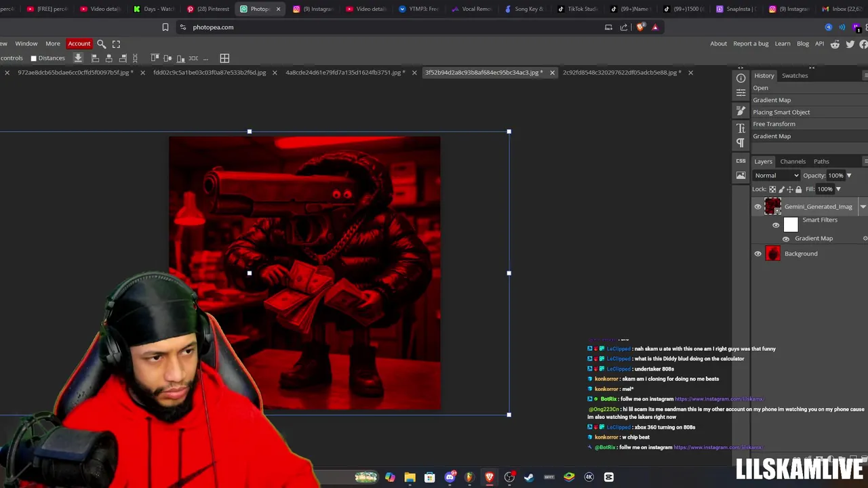This screenshot has width=868, height=488.
Task: Select the Smart Filters white mask thumbnail
Action: point(791,225)
